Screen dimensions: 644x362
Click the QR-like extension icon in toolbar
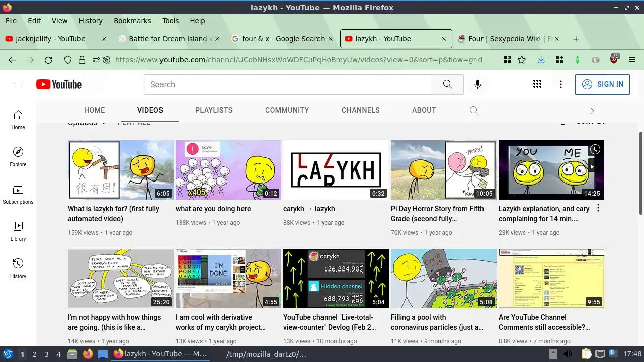[x=507, y=60]
